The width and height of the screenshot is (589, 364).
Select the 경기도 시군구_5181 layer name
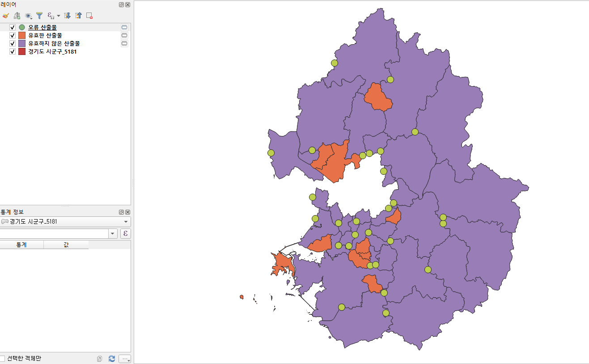[x=52, y=51]
